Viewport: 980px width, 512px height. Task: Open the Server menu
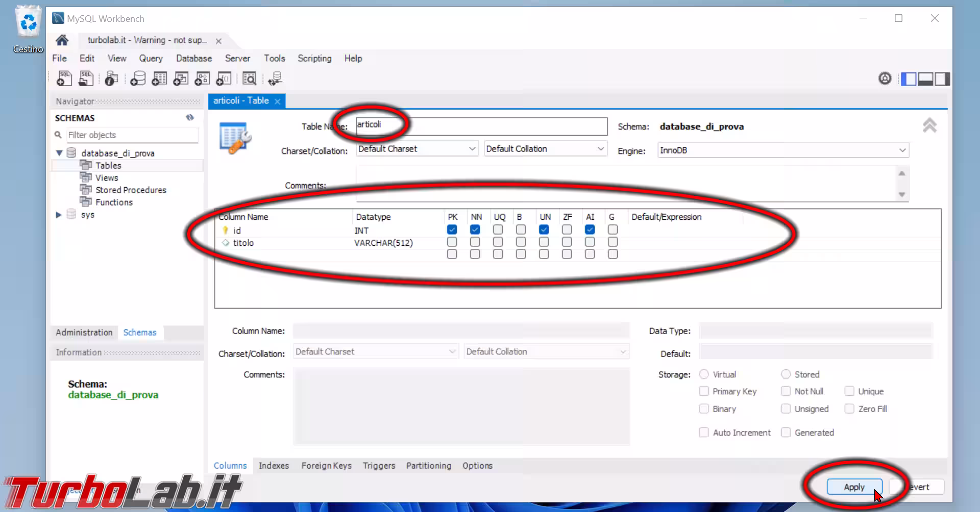[237, 58]
